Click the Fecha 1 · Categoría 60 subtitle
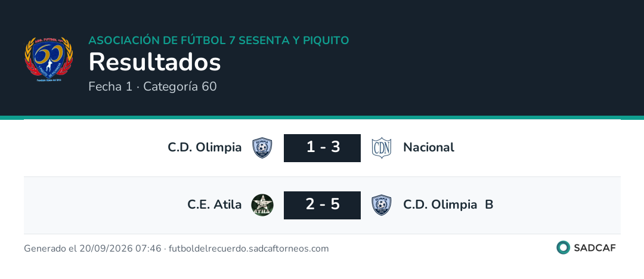 pos(153,86)
